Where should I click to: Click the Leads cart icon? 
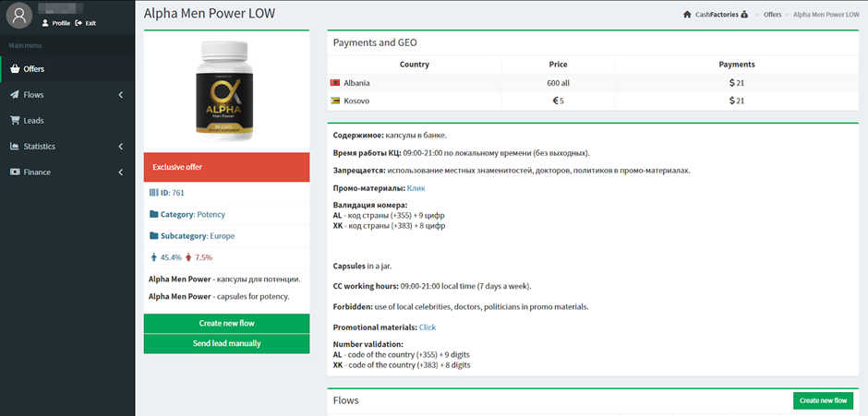(15, 121)
